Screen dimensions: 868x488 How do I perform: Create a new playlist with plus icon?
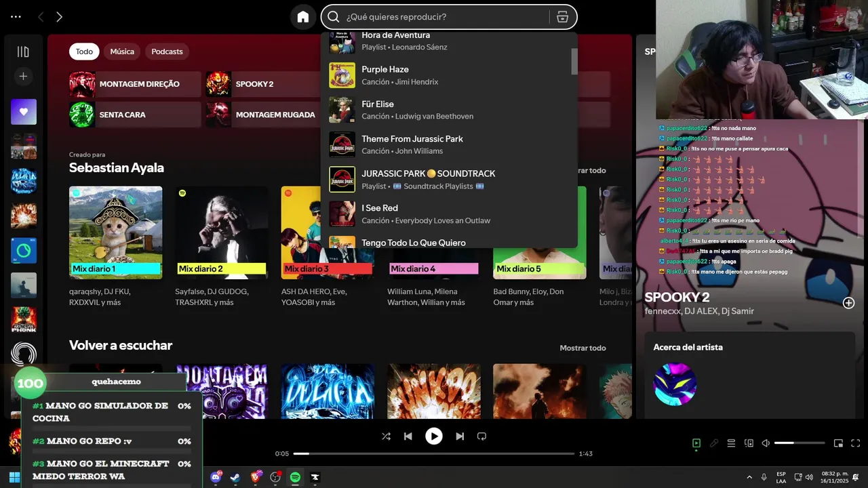click(23, 77)
